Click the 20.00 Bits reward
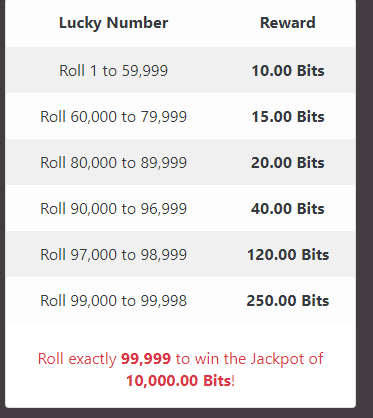Screen dimensions: 373x418 (x=288, y=163)
